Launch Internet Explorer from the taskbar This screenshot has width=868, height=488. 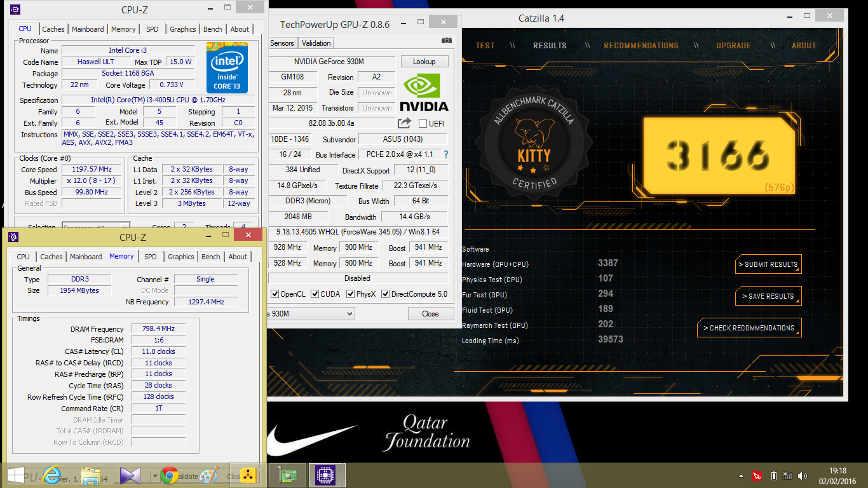point(53,475)
